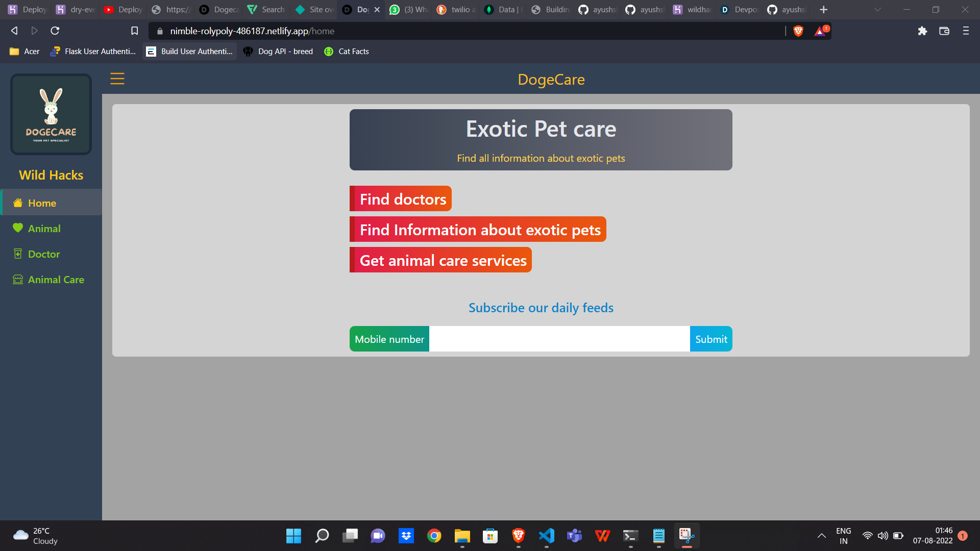Image resolution: width=980 pixels, height=551 pixels.
Task: Open the Cat Facts bookmark
Action: (347, 52)
